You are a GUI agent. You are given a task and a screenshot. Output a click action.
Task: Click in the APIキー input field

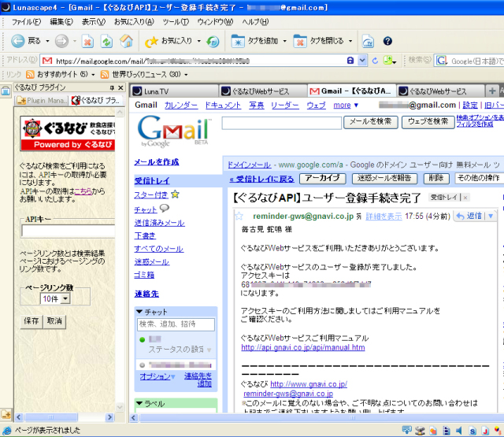click(x=68, y=231)
